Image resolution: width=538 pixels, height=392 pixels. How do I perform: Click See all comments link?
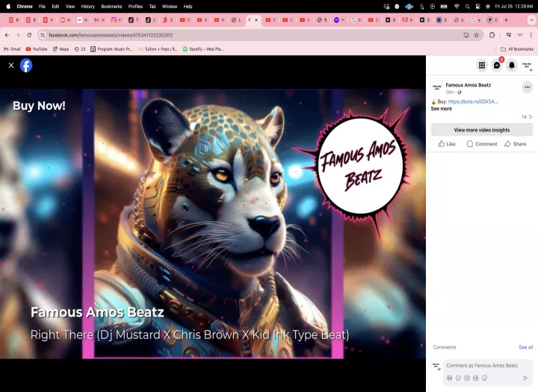click(525, 347)
